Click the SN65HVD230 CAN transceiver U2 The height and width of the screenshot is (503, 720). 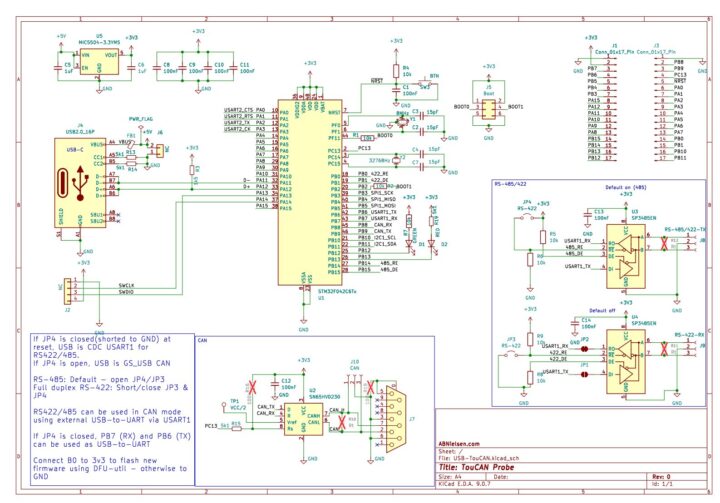(x=303, y=419)
